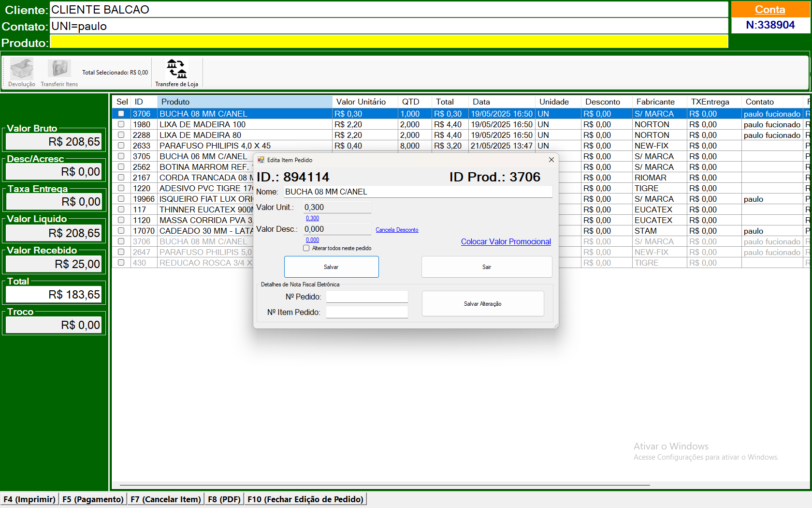Click the Nº Pedido input field
The image size is (812, 508).
click(367, 297)
